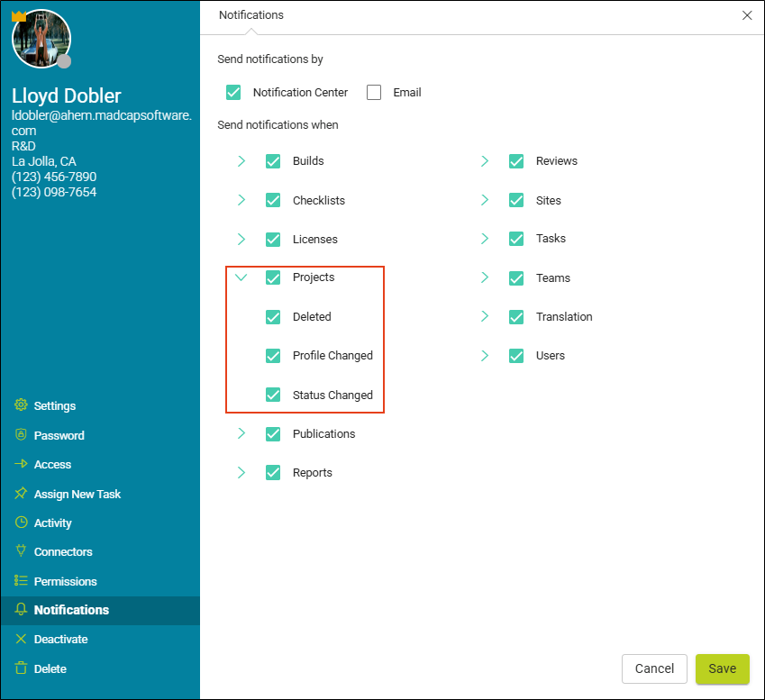The image size is (765, 700).
Task: Click the gold crown badge icon
Action: (19, 16)
